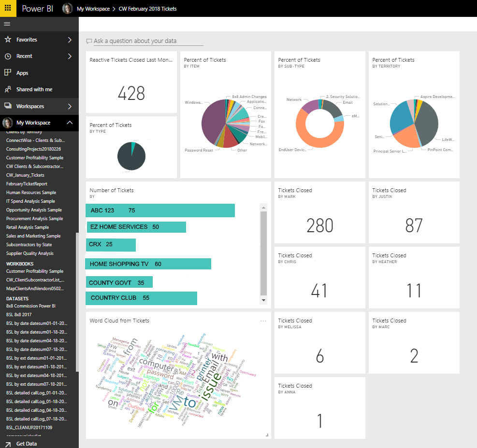The image size is (477, 448).
Task: Open MapClientsAndVendors0502 workbook
Action: tap(35, 289)
